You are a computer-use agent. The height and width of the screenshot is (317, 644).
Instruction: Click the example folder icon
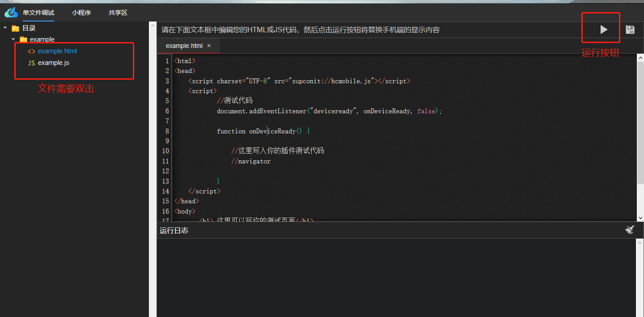coord(23,39)
